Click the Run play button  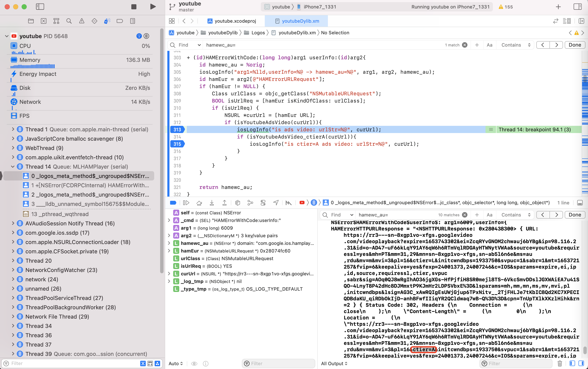153,7
